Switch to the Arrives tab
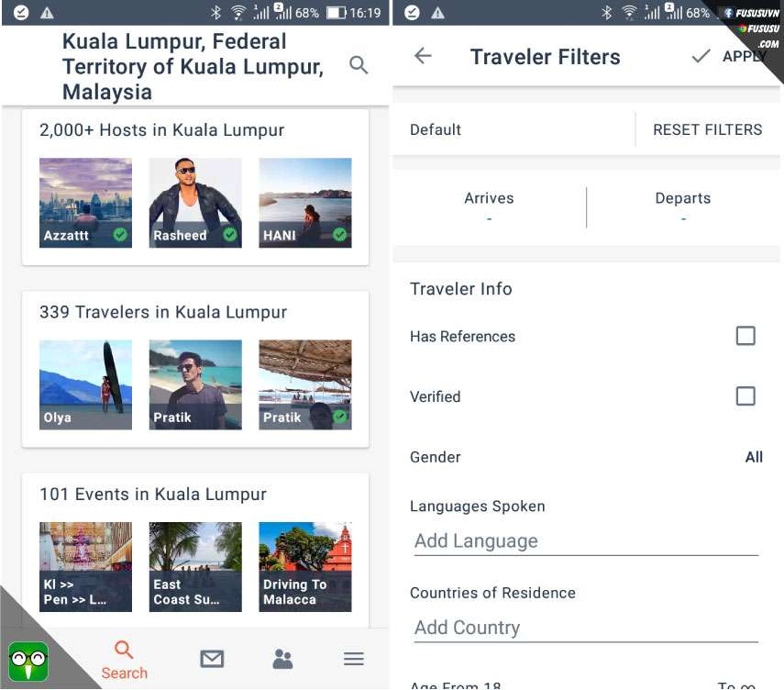Image resolution: width=784 pixels, height=690 pixels. point(489,197)
